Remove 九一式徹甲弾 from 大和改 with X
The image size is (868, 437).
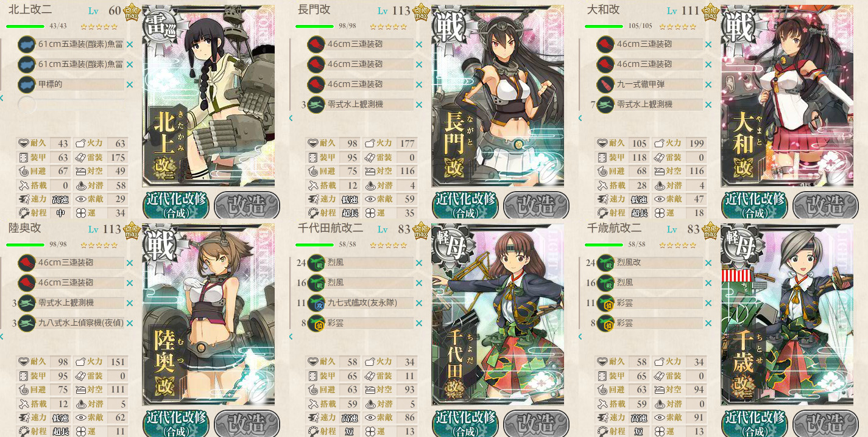pyautogui.click(x=708, y=85)
